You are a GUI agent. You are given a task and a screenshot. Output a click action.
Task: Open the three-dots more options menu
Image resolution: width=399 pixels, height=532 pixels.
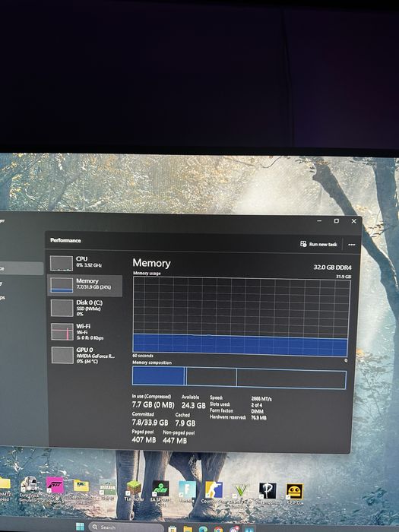351,245
